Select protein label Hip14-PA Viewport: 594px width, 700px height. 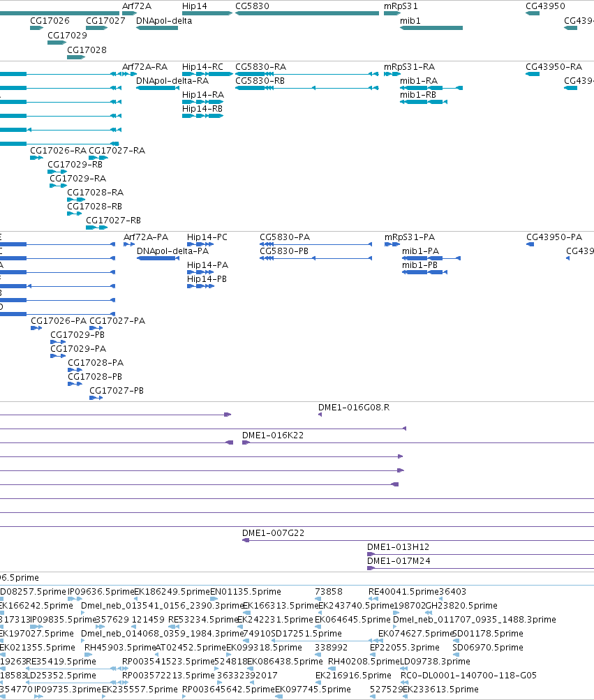pyautogui.click(x=208, y=265)
